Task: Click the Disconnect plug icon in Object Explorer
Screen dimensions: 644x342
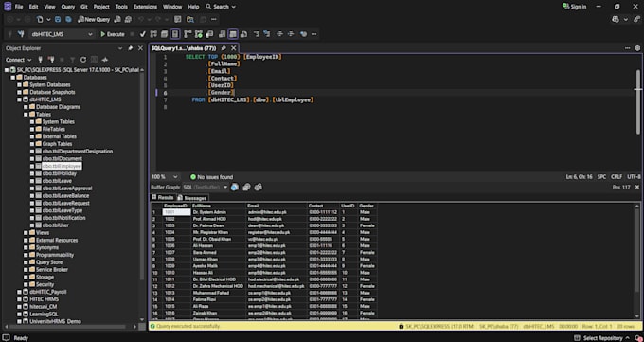Action: 51,60
